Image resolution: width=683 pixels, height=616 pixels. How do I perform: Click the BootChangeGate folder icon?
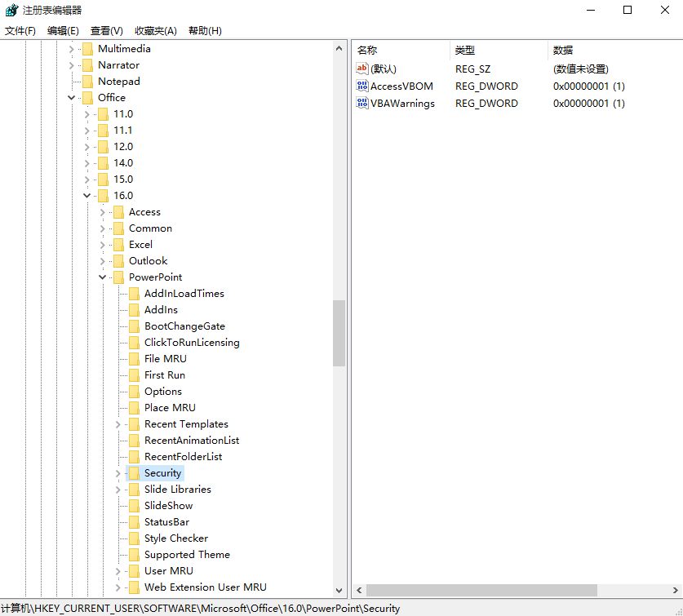pyautogui.click(x=134, y=326)
